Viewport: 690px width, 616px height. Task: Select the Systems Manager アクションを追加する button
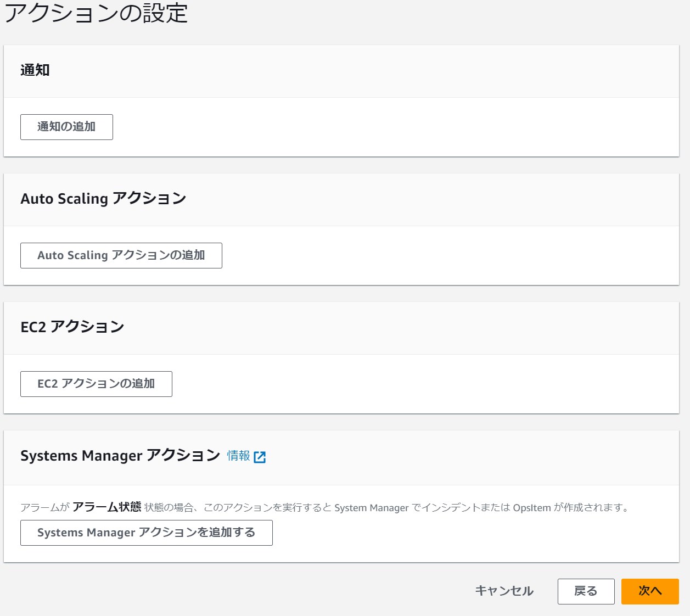click(146, 532)
